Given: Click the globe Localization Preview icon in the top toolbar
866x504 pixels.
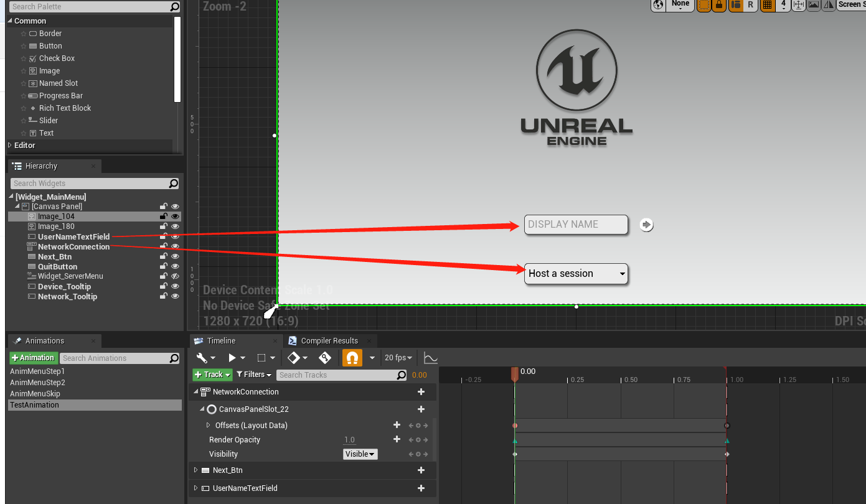Looking at the screenshot, I should pyautogui.click(x=658, y=6).
